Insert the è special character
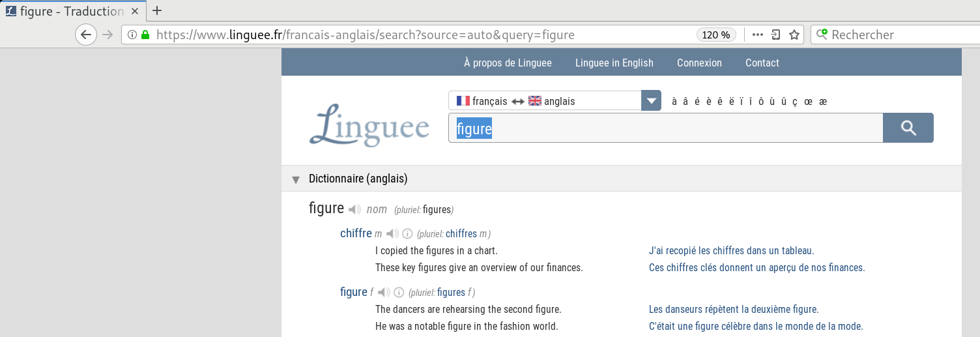980x337 pixels. coord(709,102)
